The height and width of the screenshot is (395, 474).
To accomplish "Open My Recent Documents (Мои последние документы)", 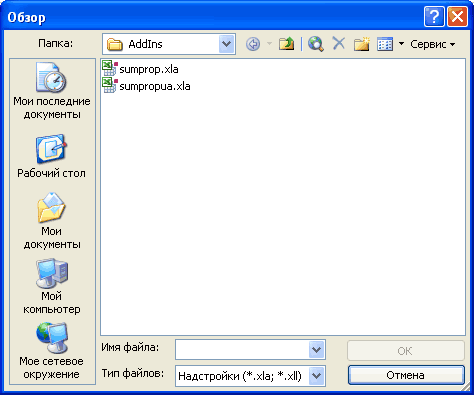I will [x=52, y=90].
